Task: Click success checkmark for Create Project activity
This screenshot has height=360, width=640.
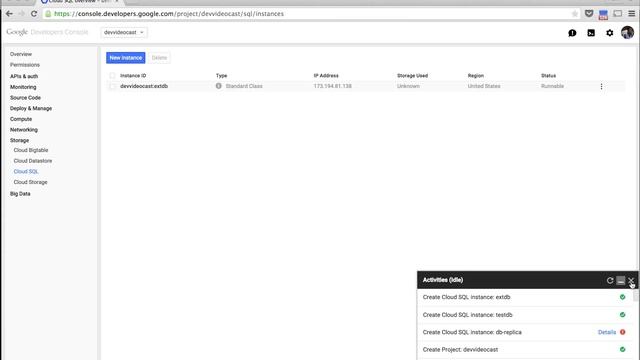Action: tap(622, 349)
